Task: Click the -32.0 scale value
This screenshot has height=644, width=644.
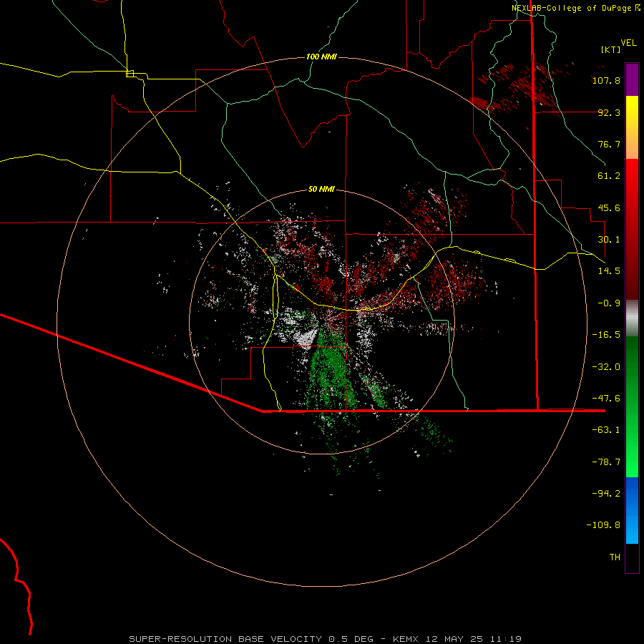Action: point(606,367)
